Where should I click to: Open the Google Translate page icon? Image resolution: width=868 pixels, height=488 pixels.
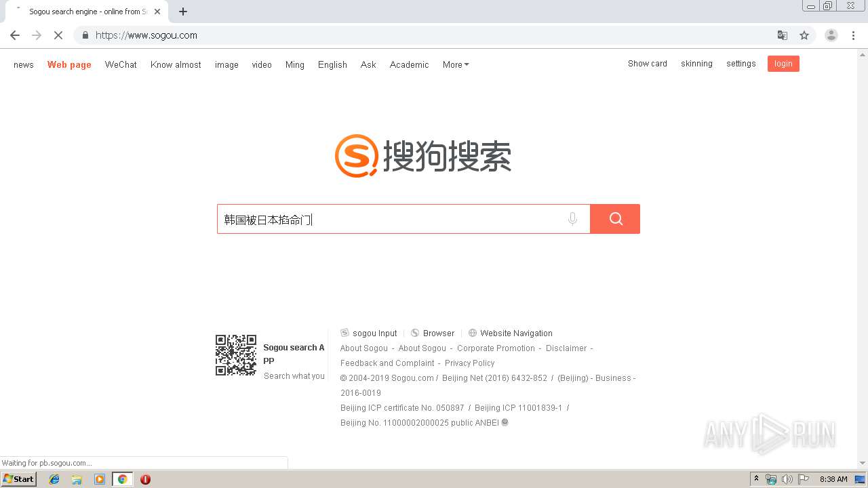point(783,35)
